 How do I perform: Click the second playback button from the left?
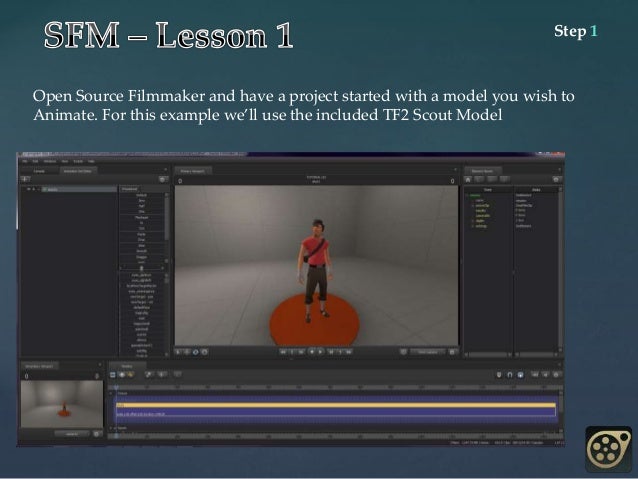[292, 352]
